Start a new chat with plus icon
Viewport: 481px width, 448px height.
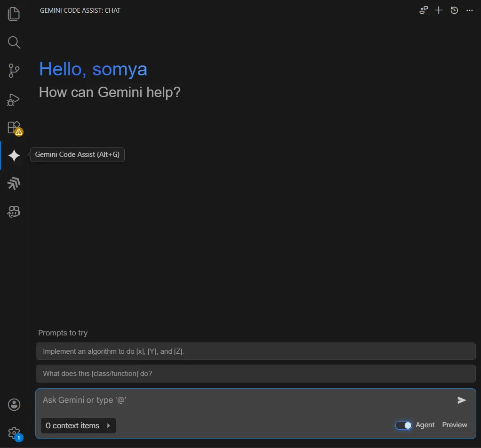439,10
